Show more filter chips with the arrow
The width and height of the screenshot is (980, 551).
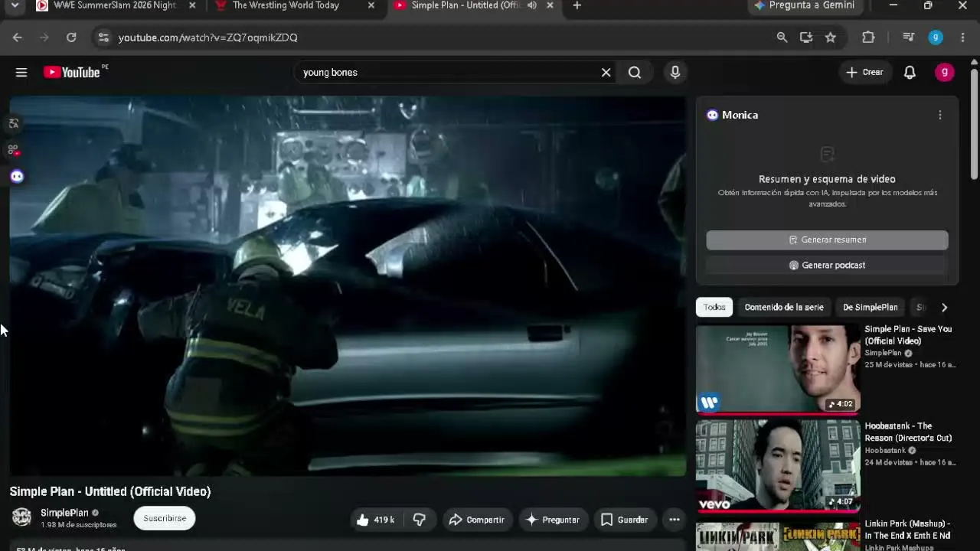coord(944,308)
